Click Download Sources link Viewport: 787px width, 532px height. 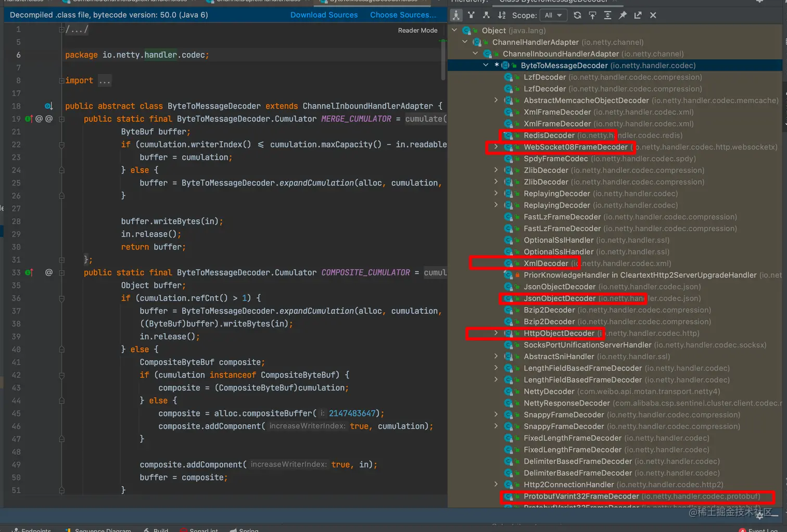[x=324, y=15]
